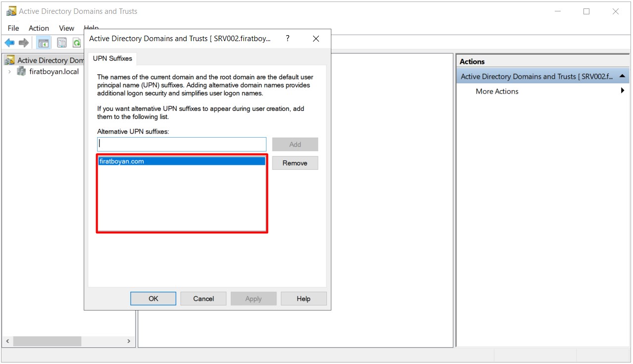Screen dimensions: 633x364
Task: Collapse the Active Directory Domains and Trusts actions section
Action: [622, 76]
